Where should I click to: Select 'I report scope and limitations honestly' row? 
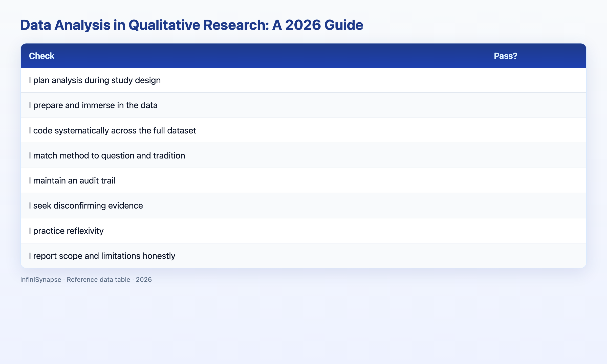click(303, 256)
